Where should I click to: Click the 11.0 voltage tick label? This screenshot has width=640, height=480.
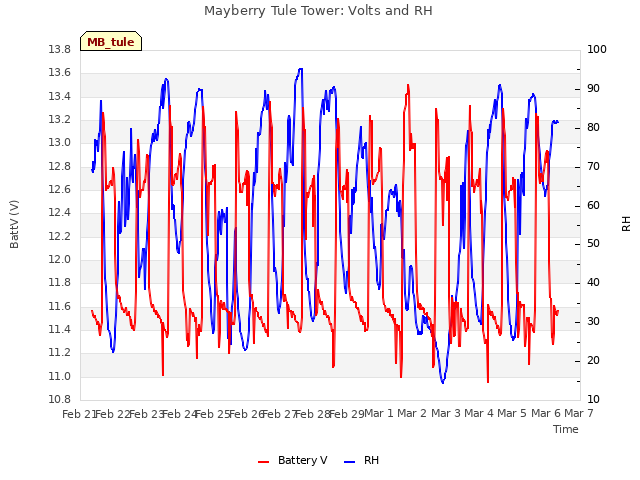coord(60,376)
